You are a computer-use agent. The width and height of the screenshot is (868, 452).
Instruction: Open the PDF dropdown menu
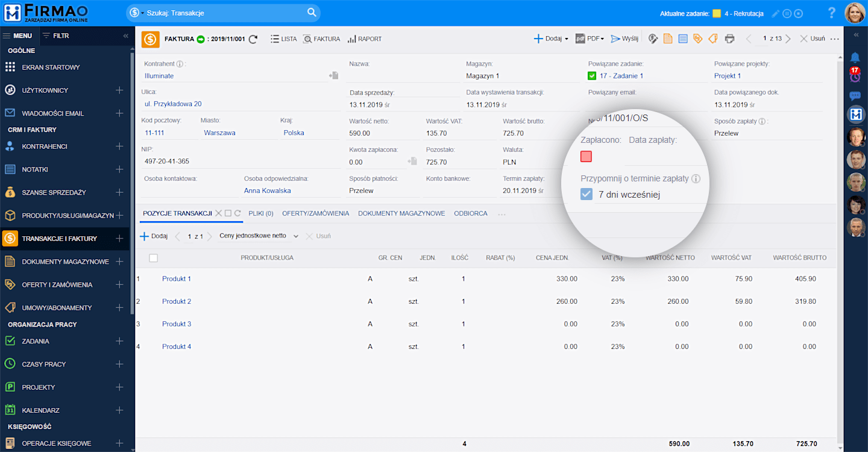[590, 39]
